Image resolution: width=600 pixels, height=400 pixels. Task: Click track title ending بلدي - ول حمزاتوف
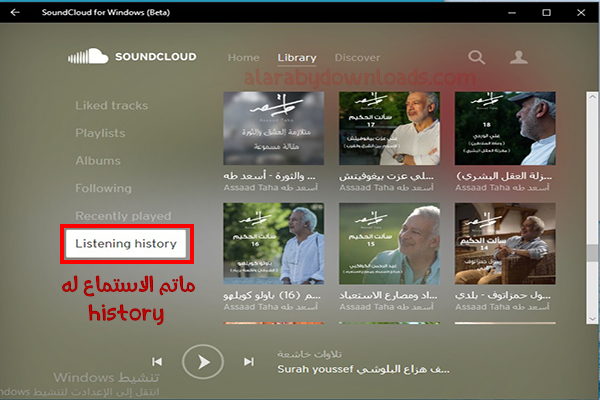503,295
